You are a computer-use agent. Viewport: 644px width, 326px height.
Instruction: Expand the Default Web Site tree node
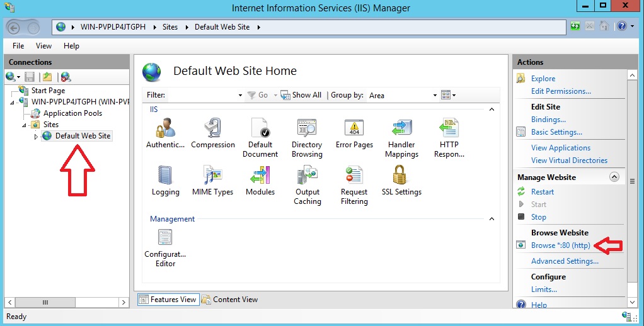(x=36, y=137)
